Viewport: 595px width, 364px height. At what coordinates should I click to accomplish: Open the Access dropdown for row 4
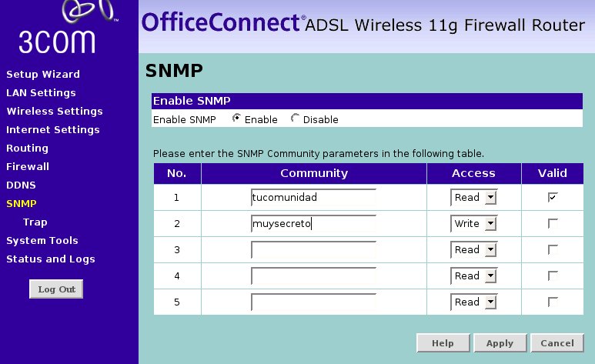coord(473,276)
